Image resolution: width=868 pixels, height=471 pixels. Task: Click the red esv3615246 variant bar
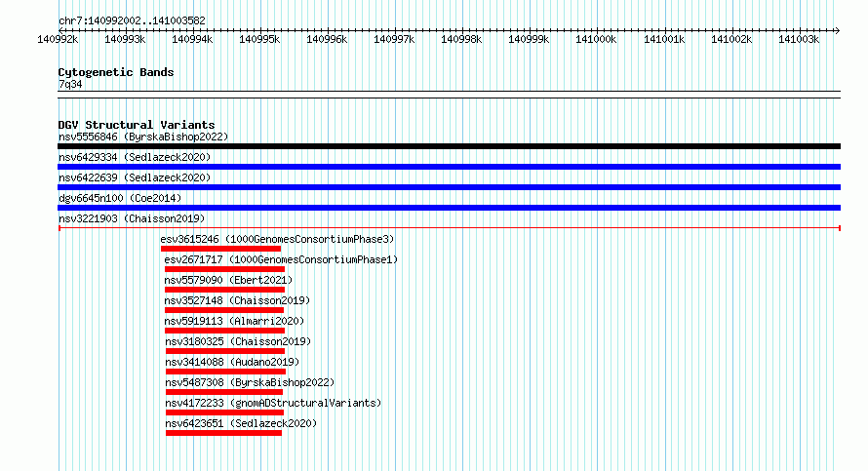click(x=220, y=249)
